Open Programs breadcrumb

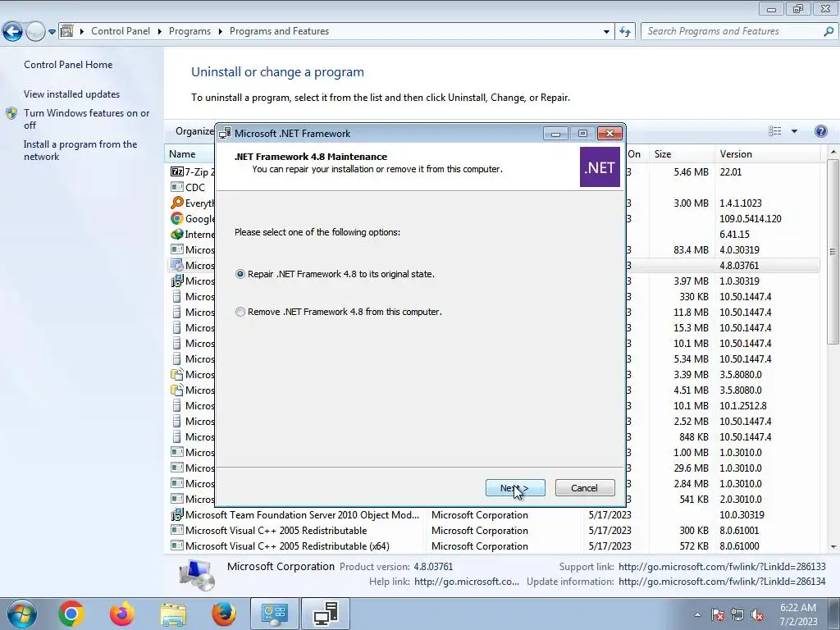coord(189,31)
